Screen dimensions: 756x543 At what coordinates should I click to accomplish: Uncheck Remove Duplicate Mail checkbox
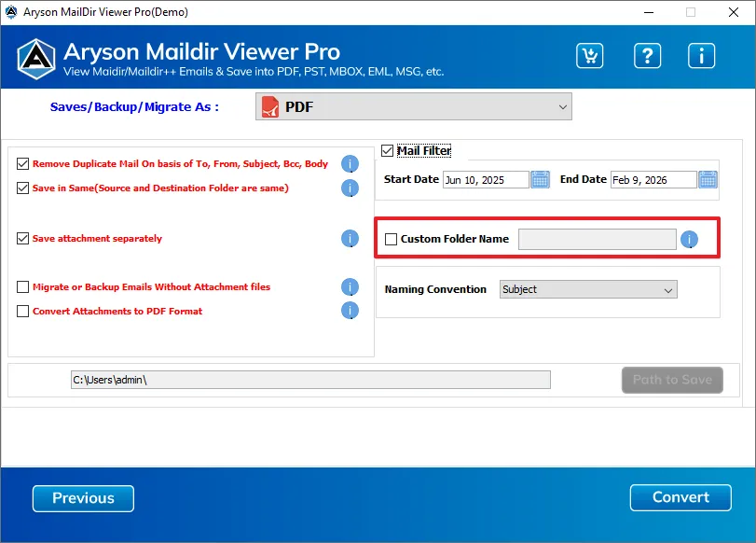pos(22,163)
